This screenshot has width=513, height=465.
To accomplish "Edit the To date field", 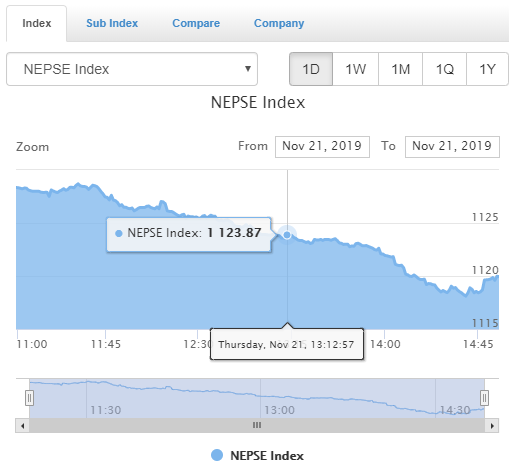I will click(x=452, y=147).
